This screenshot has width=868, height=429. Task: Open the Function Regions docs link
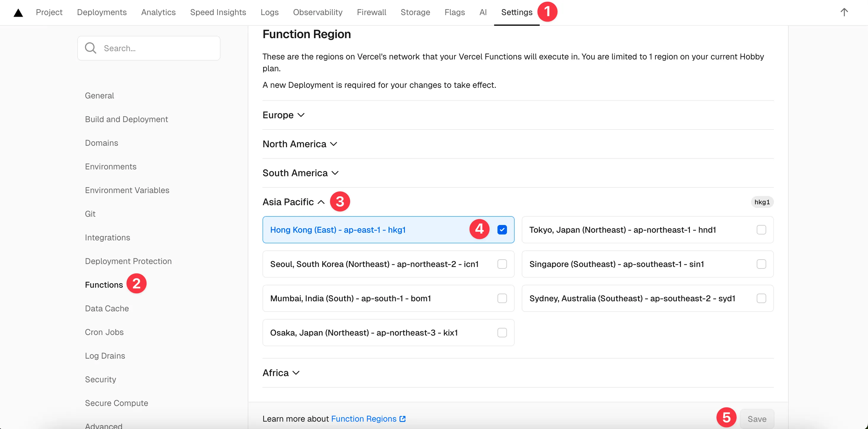pyautogui.click(x=364, y=419)
